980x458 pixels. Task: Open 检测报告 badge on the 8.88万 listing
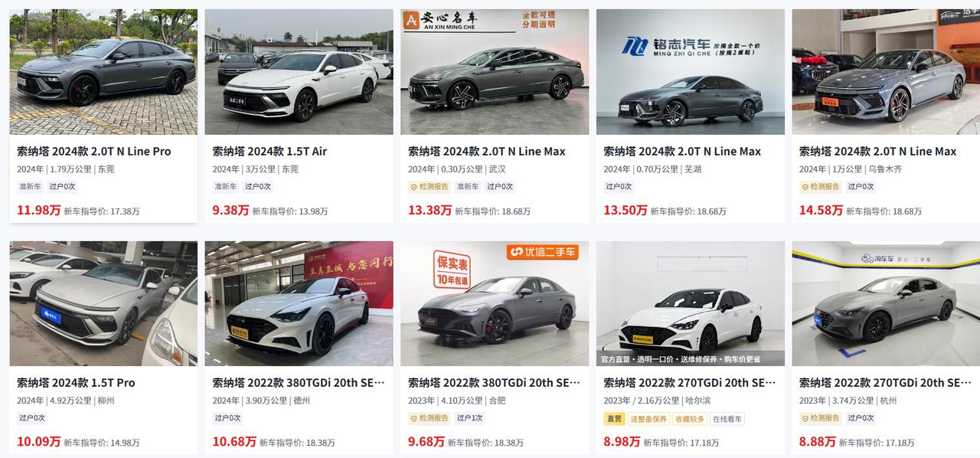[x=820, y=418]
